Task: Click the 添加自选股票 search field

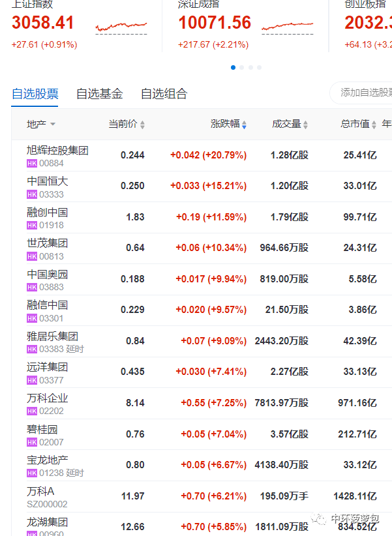Action: point(361,93)
